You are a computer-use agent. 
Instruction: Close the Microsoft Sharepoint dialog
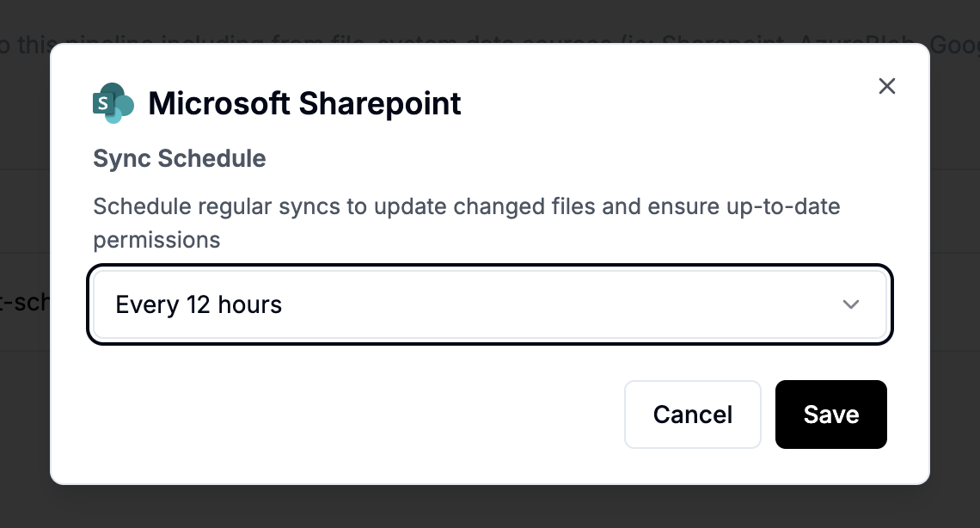click(886, 86)
